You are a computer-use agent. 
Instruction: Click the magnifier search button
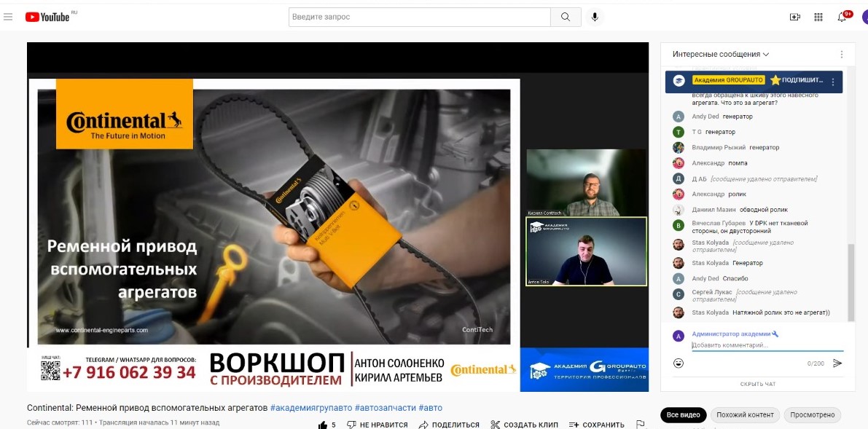(x=566, y=17)
